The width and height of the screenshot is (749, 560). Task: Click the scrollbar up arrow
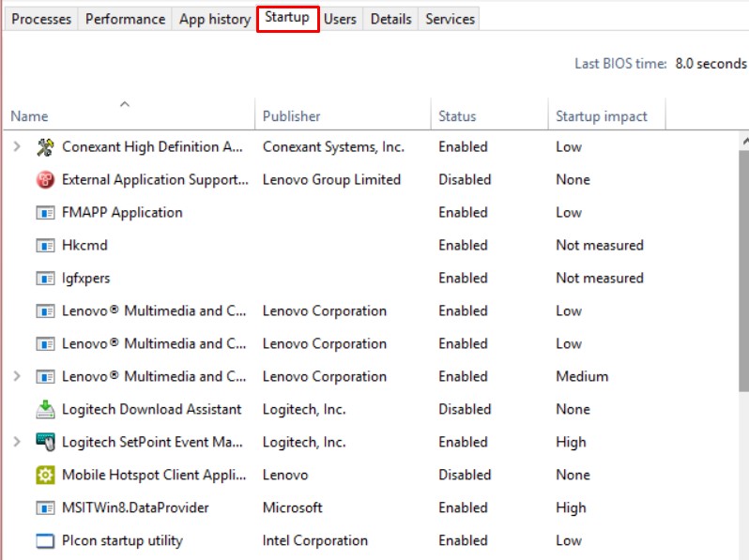(745, 141)
